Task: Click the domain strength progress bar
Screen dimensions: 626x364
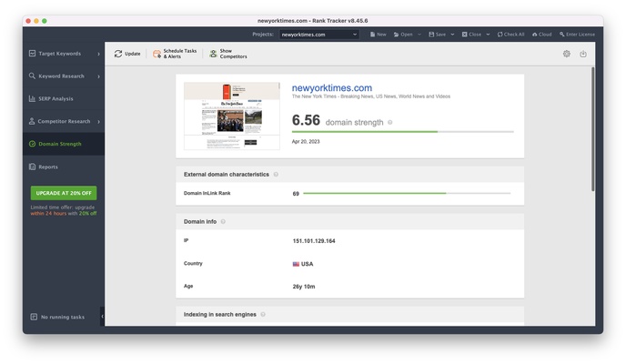Action: 402,131
